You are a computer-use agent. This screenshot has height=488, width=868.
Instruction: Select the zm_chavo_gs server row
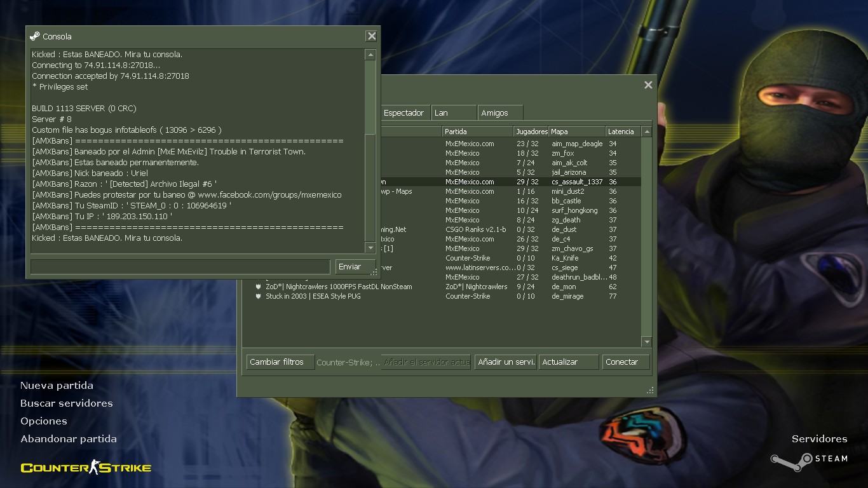510,248
